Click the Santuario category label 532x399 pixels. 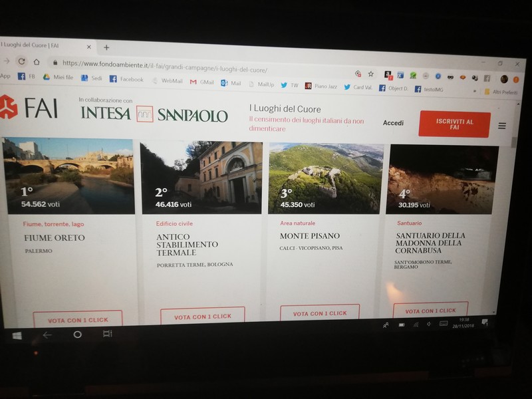pyautogui.click(x=409, y=223)
